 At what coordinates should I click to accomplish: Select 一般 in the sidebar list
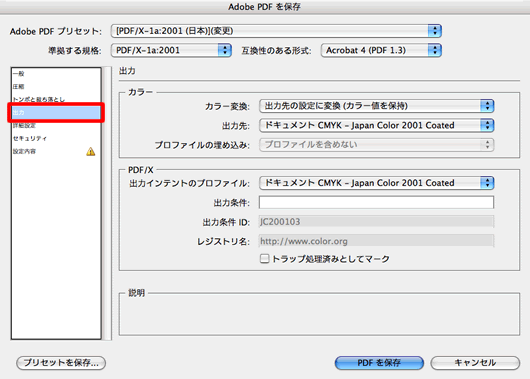56,74
